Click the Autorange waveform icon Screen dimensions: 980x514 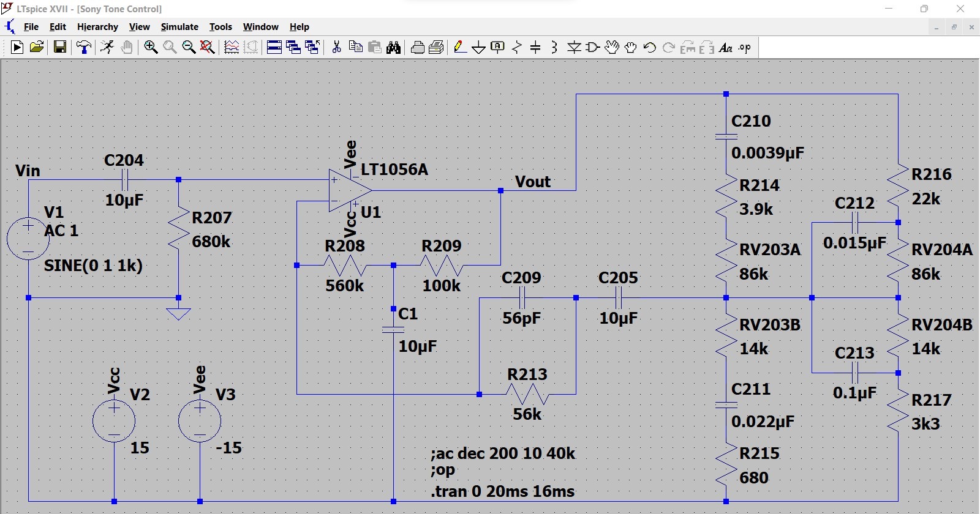[x=232, y=47]
